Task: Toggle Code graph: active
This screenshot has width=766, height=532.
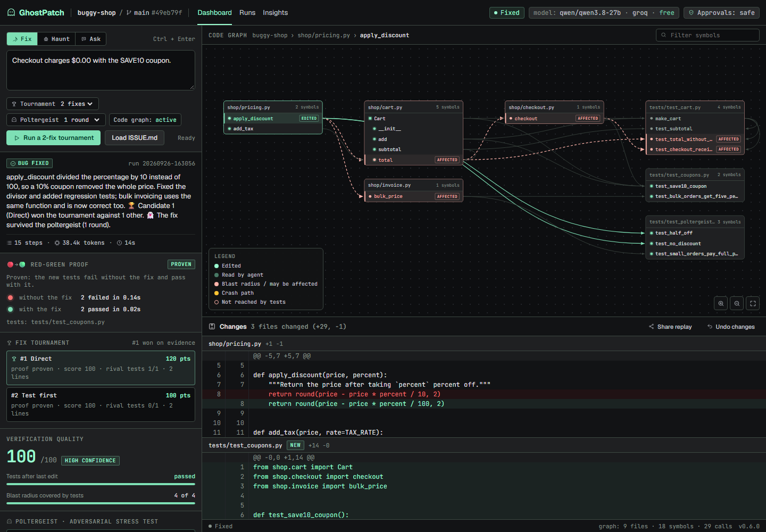Action: pyautogui.click(x=145, y=120)
